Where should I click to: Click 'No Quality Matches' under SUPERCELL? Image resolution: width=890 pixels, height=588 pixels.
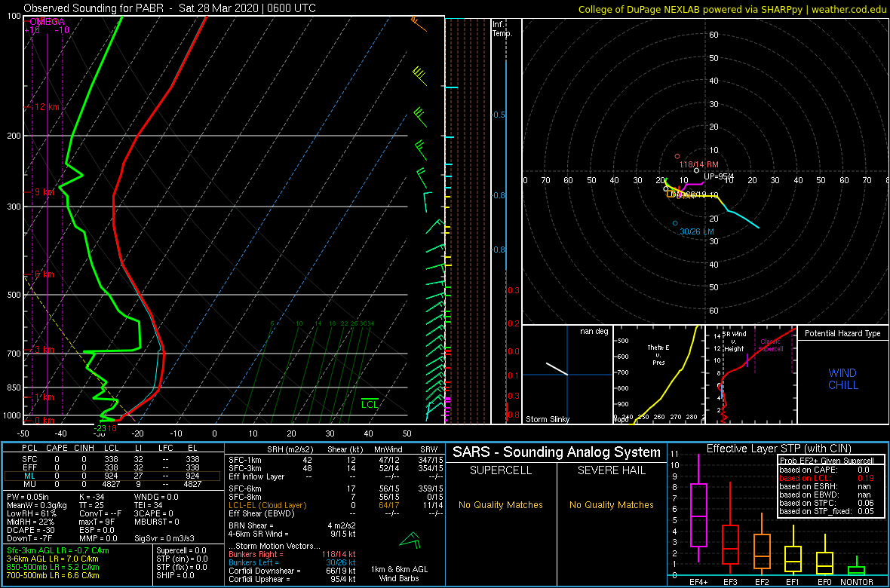pos(501,504)
